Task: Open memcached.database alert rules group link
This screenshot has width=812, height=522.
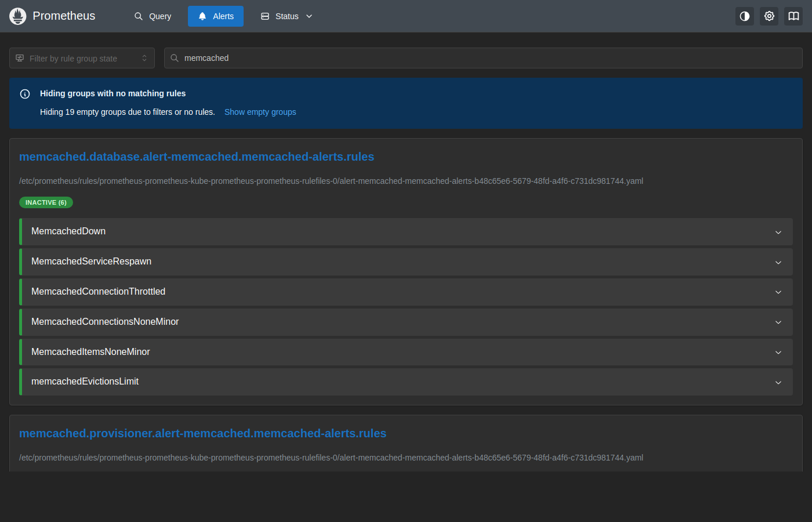Action: 197,157
